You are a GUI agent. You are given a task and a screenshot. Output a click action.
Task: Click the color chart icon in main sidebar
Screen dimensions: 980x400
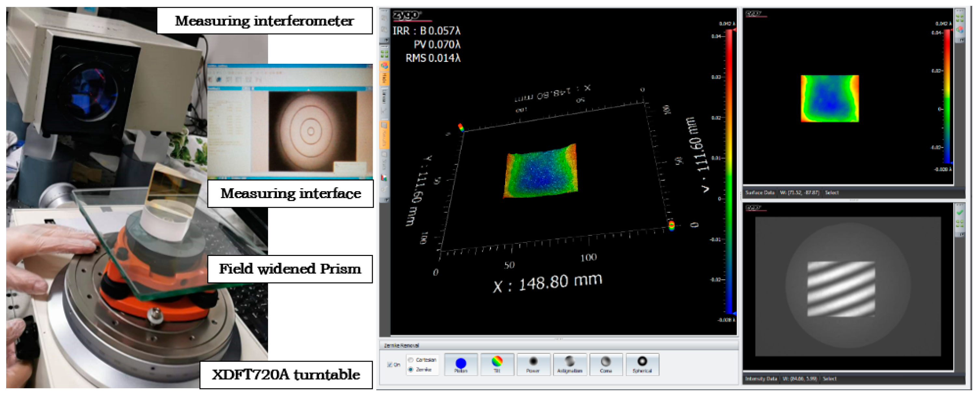point(384,178)
